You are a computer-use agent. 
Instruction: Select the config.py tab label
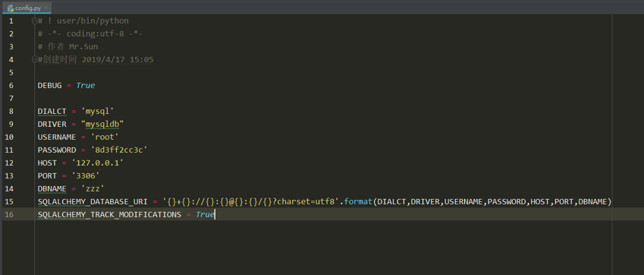[x=28, y=8]
